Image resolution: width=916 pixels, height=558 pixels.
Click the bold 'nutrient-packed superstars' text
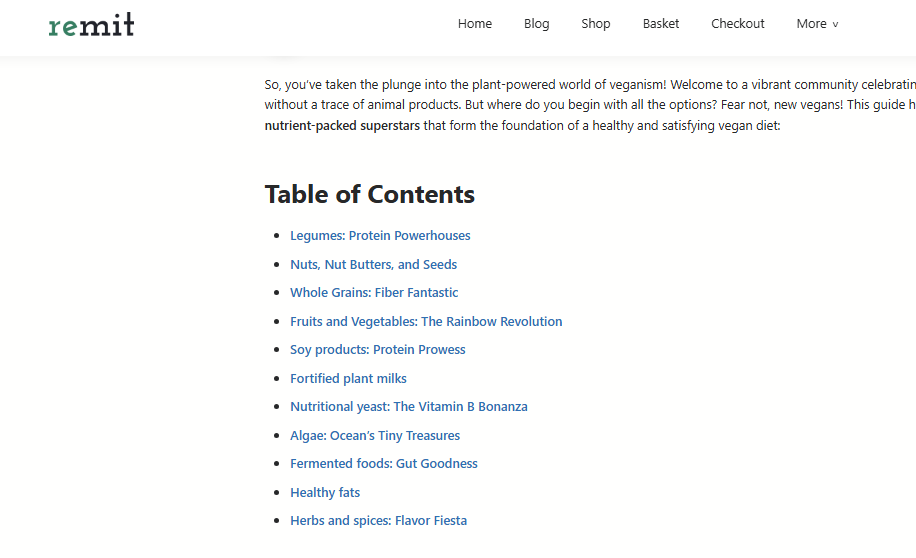tap(342, 126)
